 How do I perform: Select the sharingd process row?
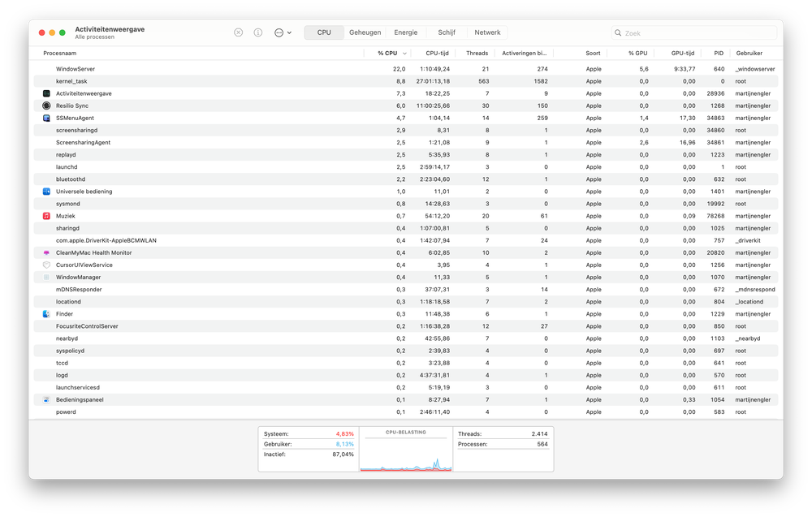405,228
